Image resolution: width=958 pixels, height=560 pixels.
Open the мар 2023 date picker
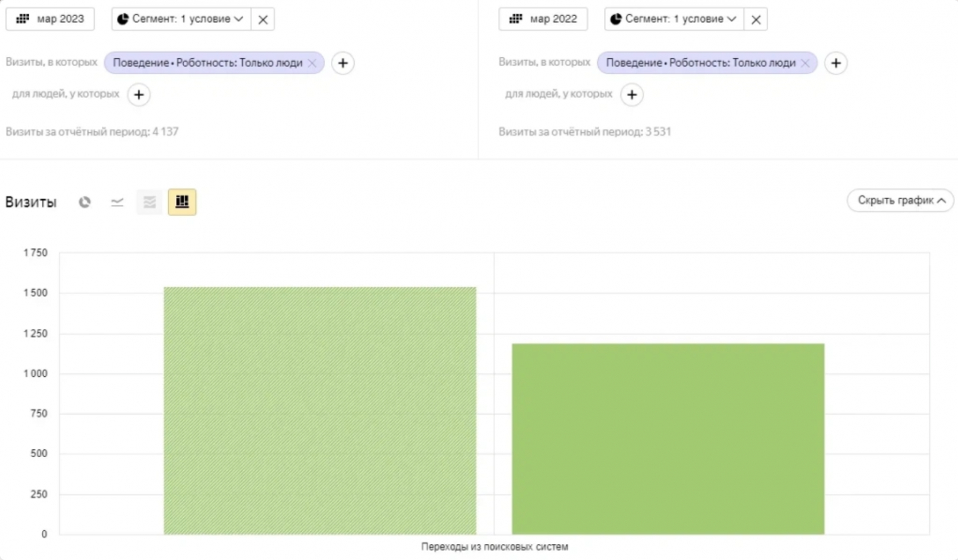point(50,19)
